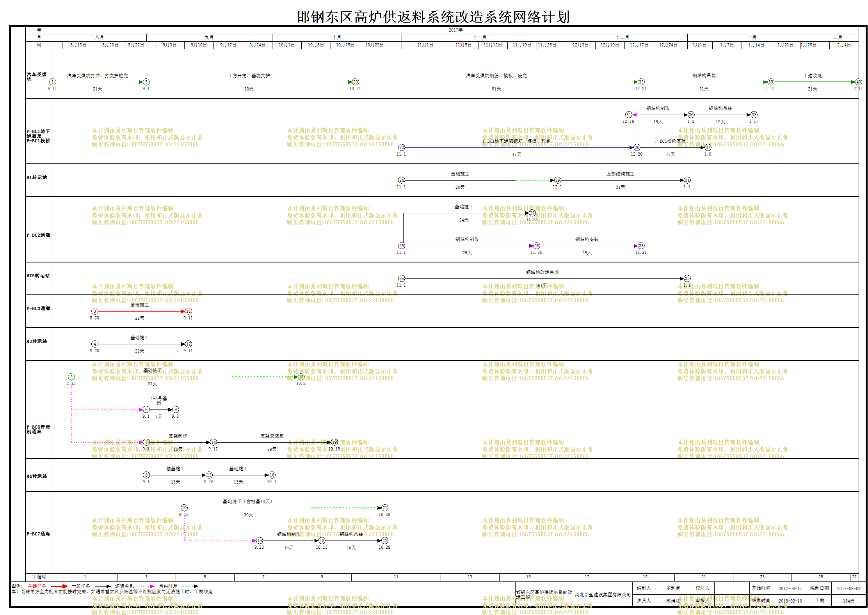Select node 20 dated 10.21
Viewport: 868px width, 615px height.
(x=356, y=82)
